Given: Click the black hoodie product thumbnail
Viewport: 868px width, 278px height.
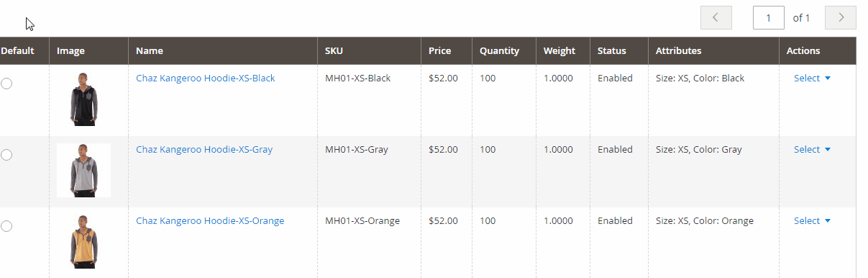Looking at the screenshot, I should 83,99.
